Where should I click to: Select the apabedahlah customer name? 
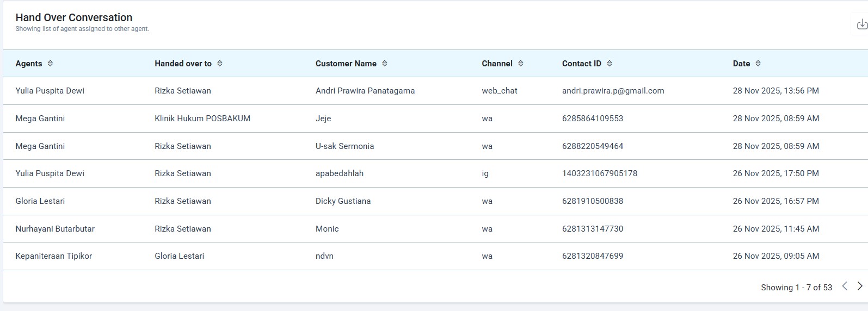pos(340,173)
